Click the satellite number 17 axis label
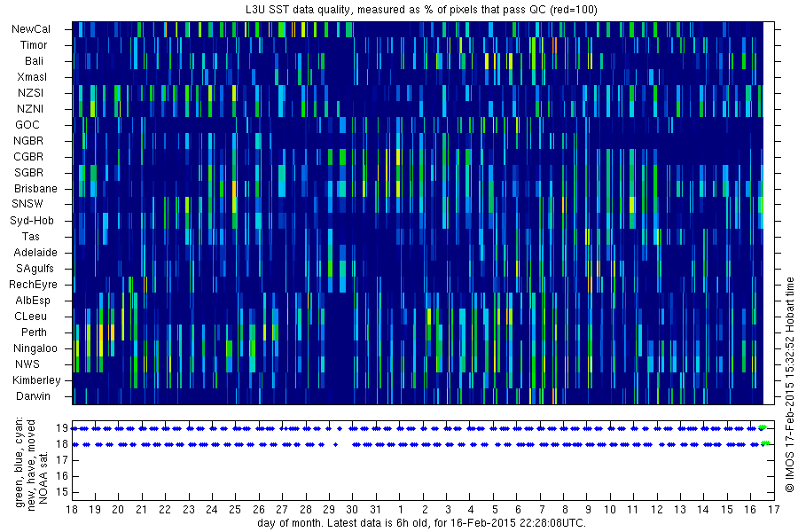The width and height of the screenshot is (798, 532). 62,460
